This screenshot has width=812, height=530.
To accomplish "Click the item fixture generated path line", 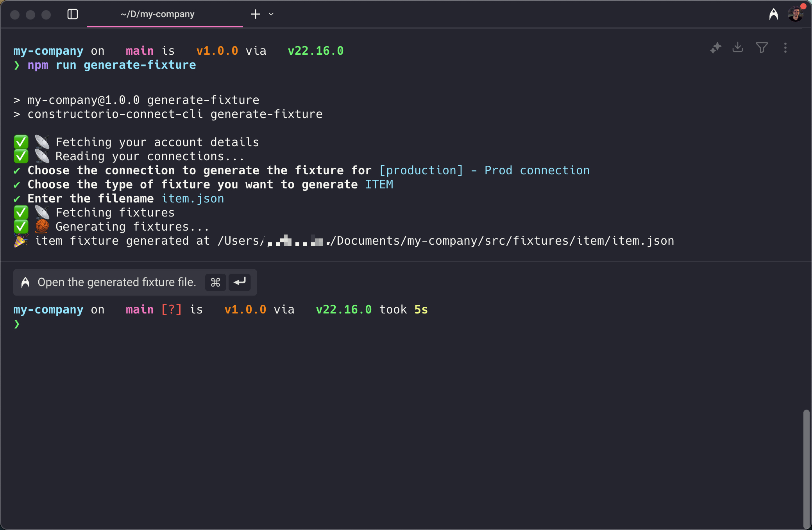I will pyautogui.click(x=344, y=241).
